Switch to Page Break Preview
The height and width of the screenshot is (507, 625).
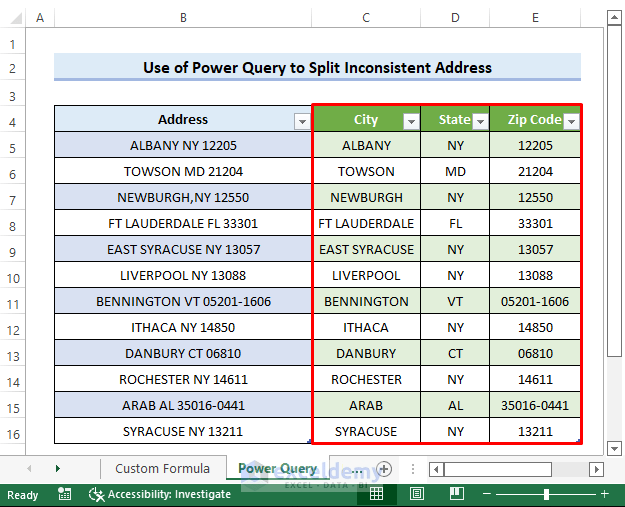pyautogui.click(x=456, y=494)
